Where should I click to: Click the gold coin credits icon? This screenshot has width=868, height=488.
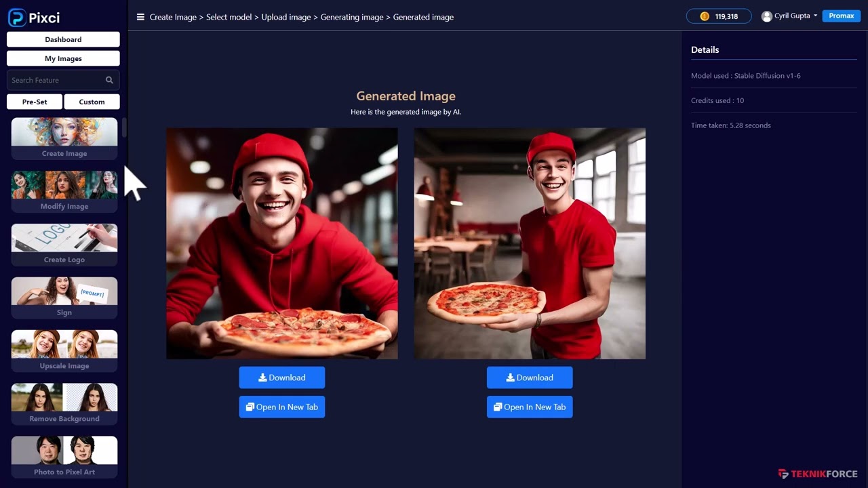click(705, 16)
